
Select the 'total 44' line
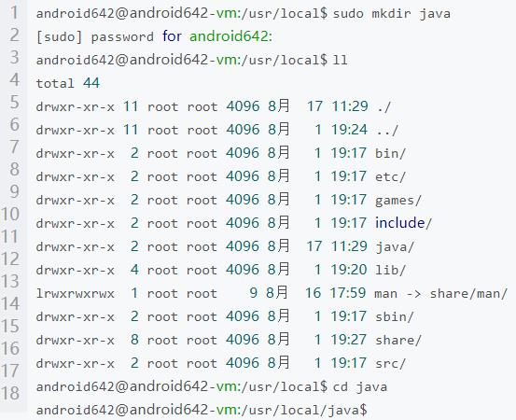point(68,83)
